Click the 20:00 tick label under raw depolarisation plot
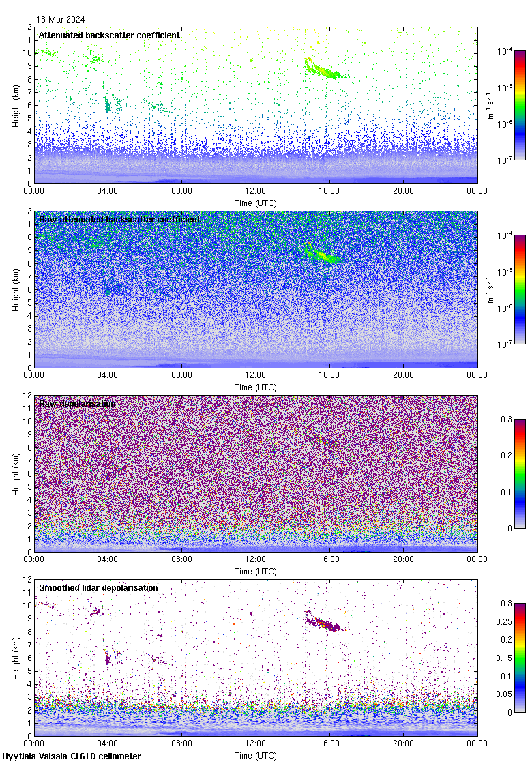Viewport: 532px width, 764px height. 403,559
